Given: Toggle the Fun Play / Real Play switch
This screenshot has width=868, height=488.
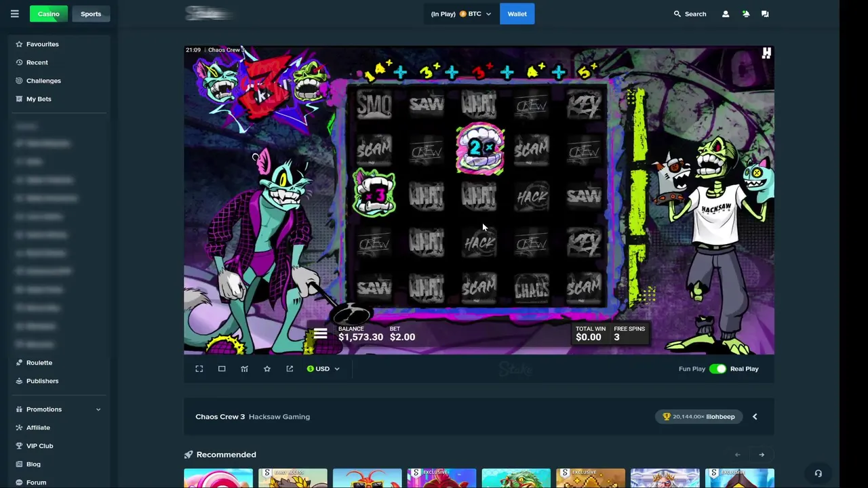Looking at the screenshot, I should [718, 369].
